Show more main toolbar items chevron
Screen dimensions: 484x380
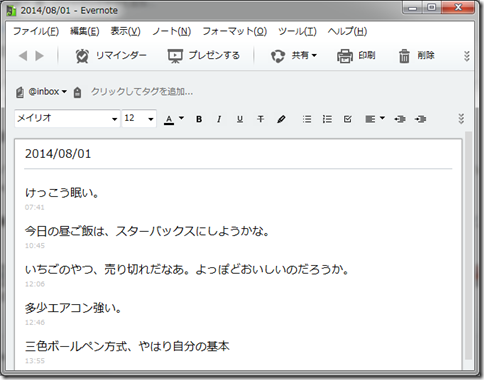[467, 56]
